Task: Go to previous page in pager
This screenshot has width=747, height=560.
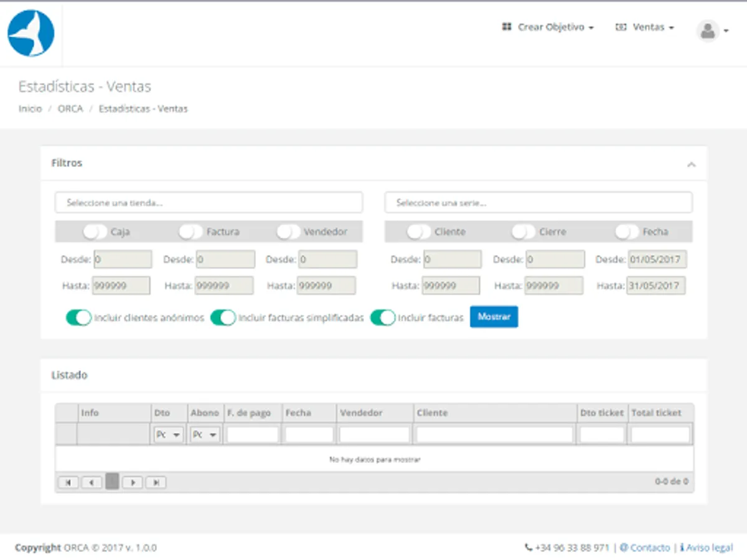Action: [x=92, y=482]
